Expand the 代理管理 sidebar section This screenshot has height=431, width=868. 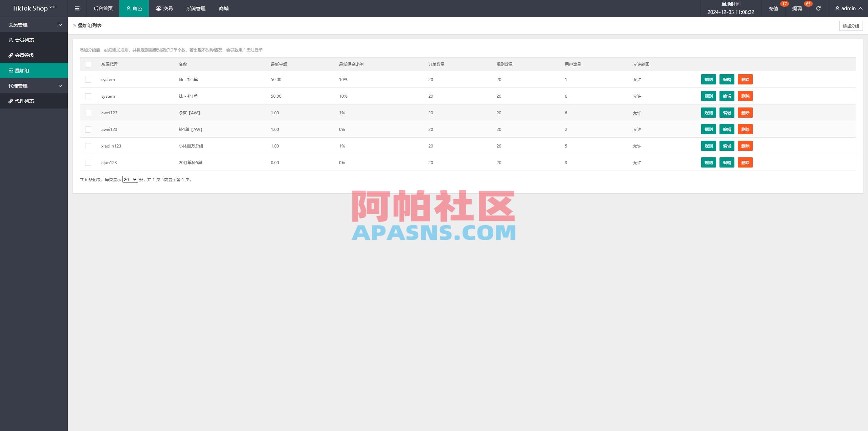pos(34,85)
